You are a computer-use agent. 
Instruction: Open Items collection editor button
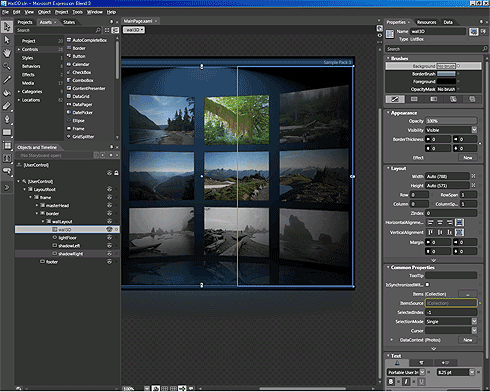pos(468,294)
